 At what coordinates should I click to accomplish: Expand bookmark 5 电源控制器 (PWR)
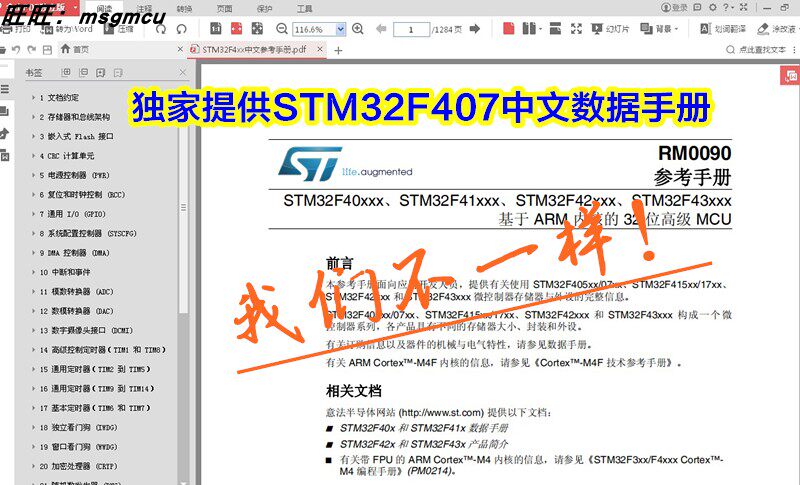click(x=33, y=175)
